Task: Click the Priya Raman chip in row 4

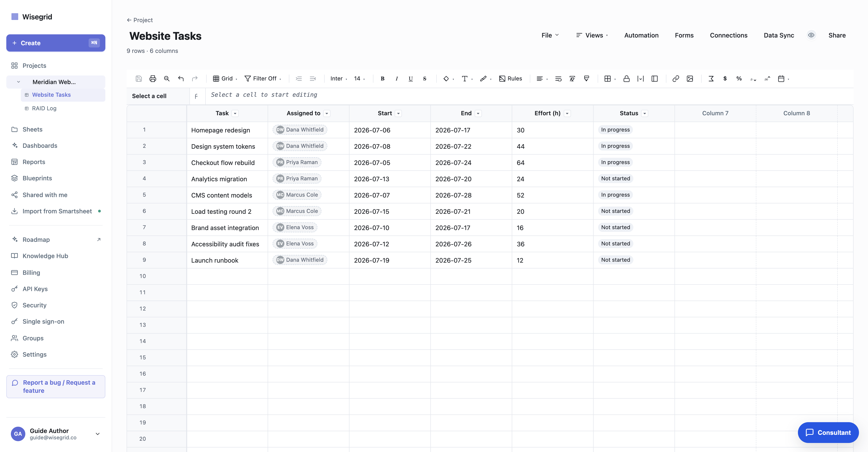Action: (x=297, y=179)
